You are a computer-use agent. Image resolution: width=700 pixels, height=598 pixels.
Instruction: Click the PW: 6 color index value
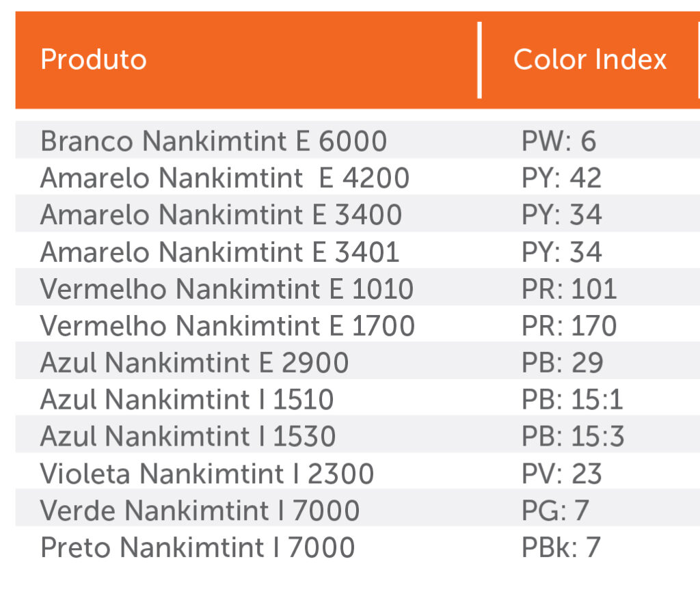[x=558, y=141]
